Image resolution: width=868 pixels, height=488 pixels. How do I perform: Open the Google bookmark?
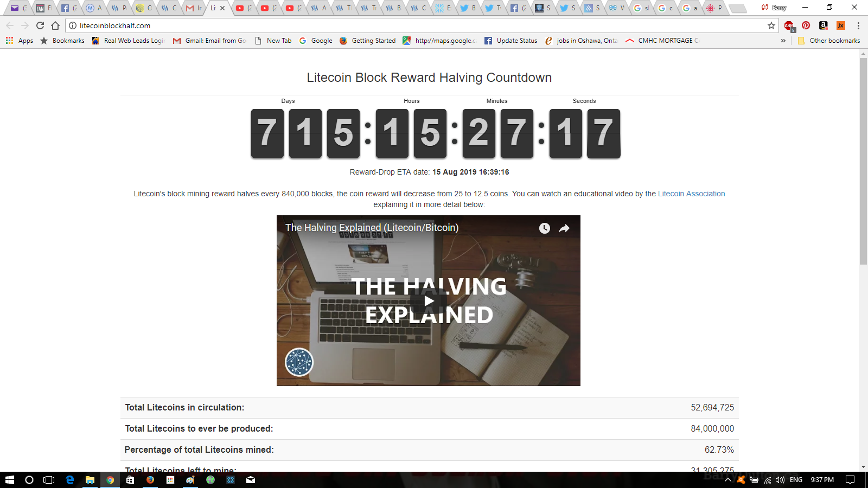(x=316, y=41)
